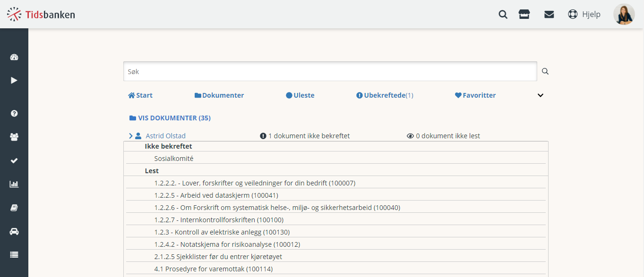This screenshot has height=277, width=644.
Task: Open the Sosialkomité document
Action: pos(174,159)
